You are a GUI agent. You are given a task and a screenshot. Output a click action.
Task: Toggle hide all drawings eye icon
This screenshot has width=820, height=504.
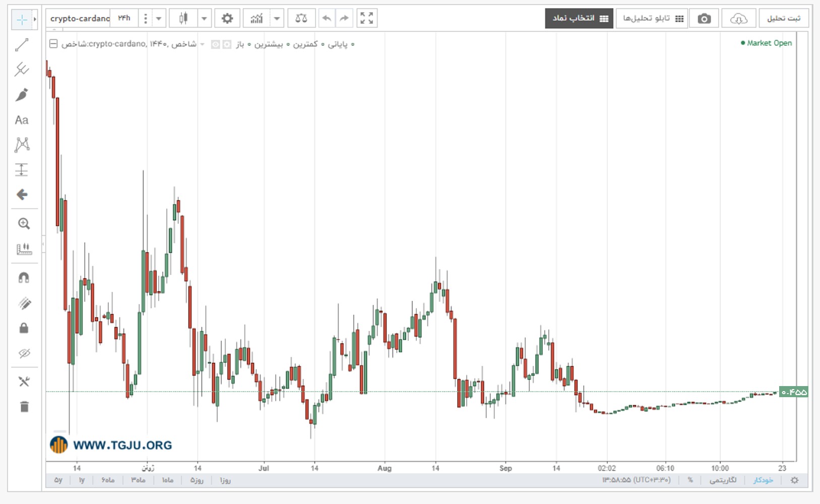point(24,353)
